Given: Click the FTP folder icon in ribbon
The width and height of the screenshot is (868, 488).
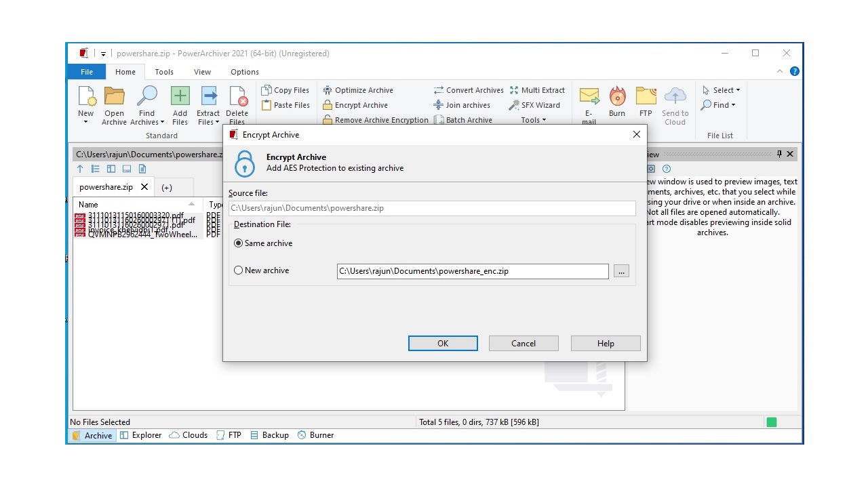Looking at the screenshot, I should 646,96.
